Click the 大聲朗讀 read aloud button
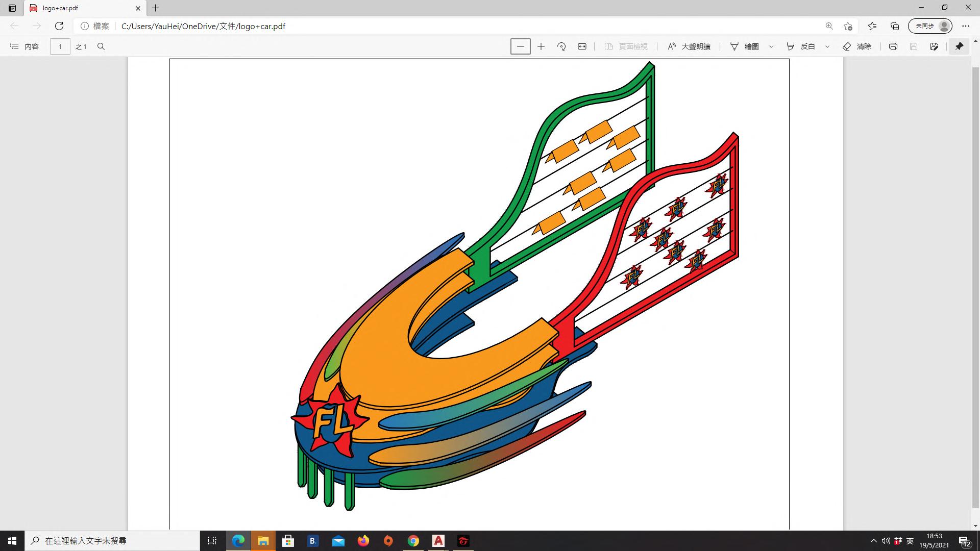The width and height of the screenshot is (980, 551). 689,46
